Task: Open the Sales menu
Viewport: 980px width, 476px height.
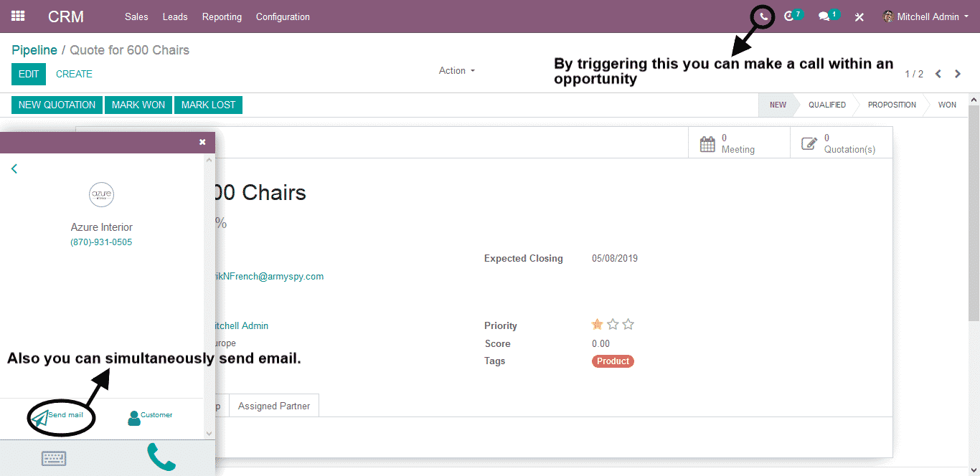Action: click(136, 16)
